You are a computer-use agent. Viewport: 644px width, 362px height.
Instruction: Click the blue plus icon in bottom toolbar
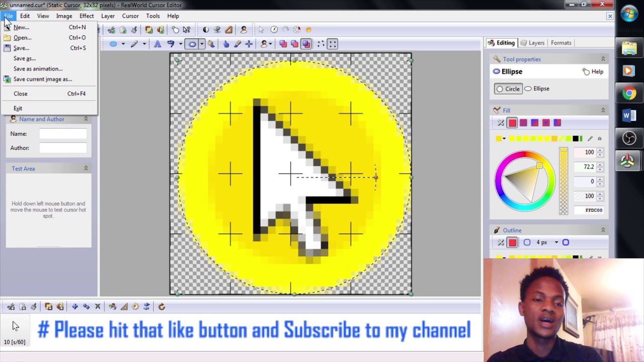tap(75, 306)
